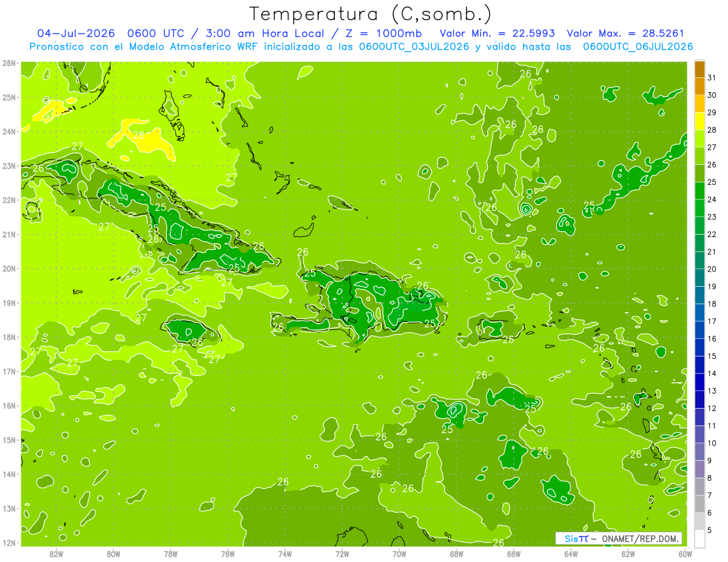
Task: Click the '15N' latitude axis label
Action: pyautogui.click(x=9, y=440)
